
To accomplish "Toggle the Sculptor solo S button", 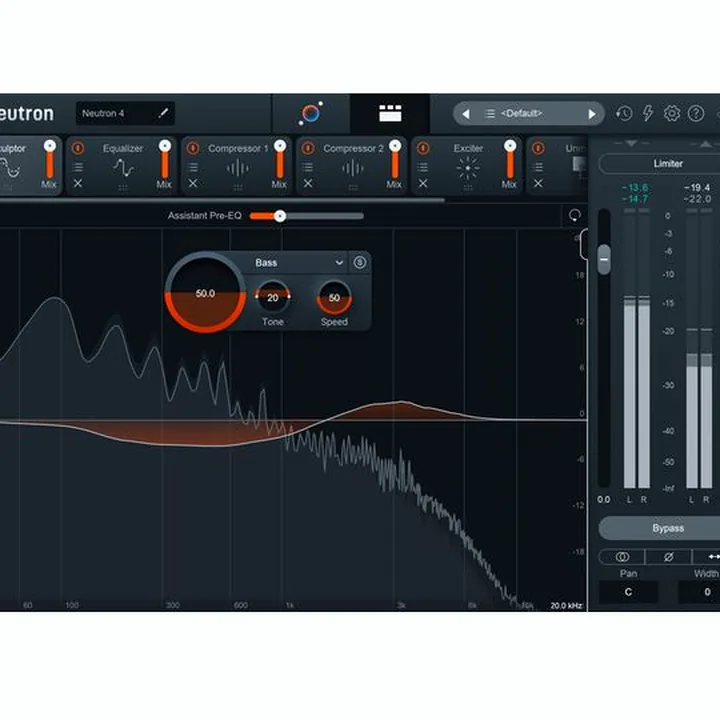I will (x=360, y=263).
